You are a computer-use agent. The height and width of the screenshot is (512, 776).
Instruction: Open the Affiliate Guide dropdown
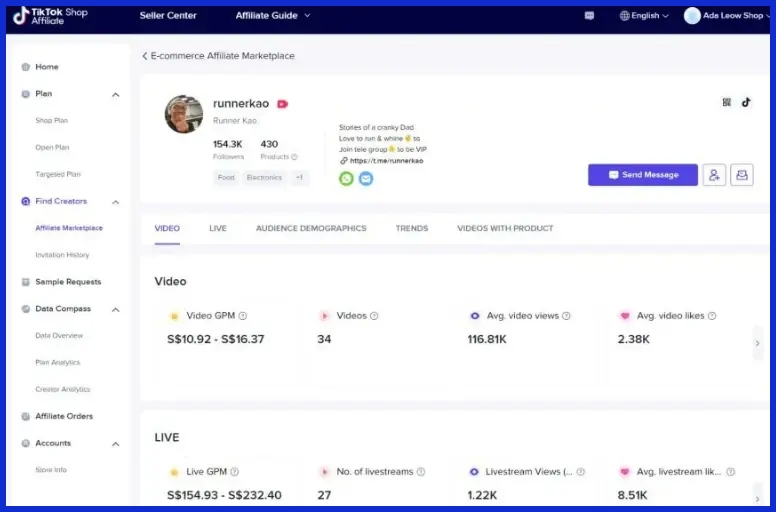coord(273,16)
